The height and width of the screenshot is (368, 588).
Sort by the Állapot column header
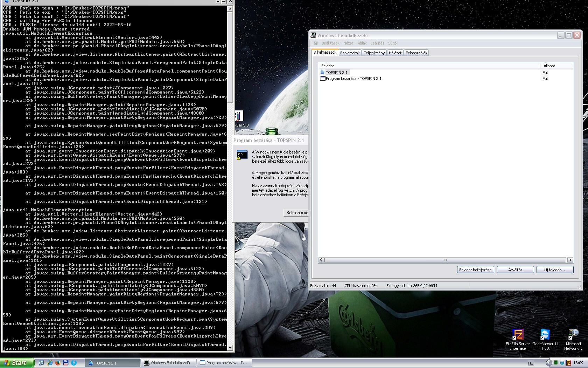point(557,66)
